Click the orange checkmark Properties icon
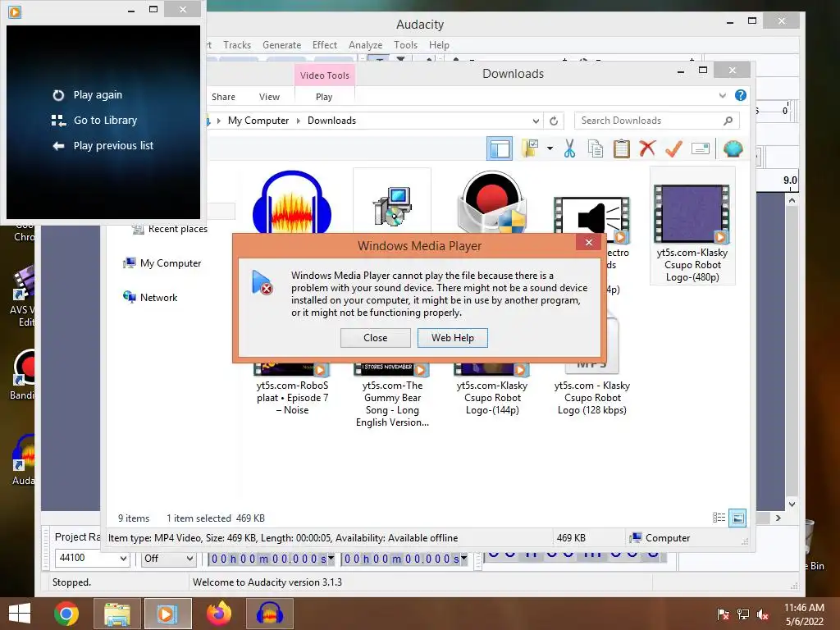 (x=673, y=148)
